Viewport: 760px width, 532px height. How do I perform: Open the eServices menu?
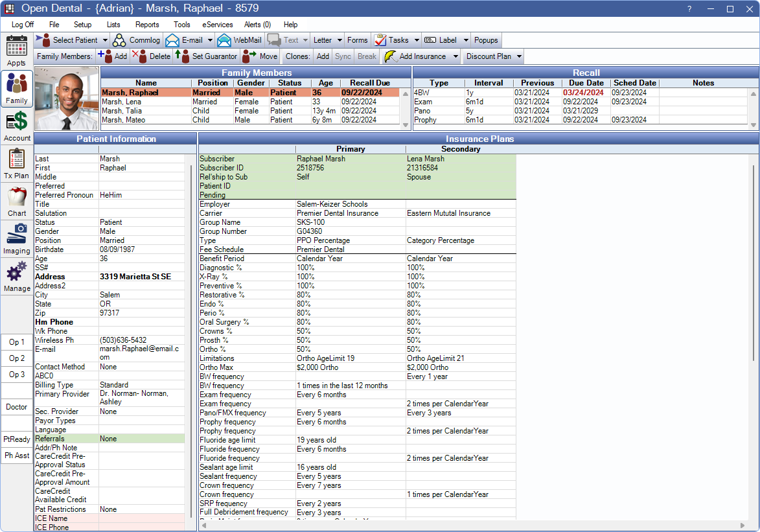217,25
